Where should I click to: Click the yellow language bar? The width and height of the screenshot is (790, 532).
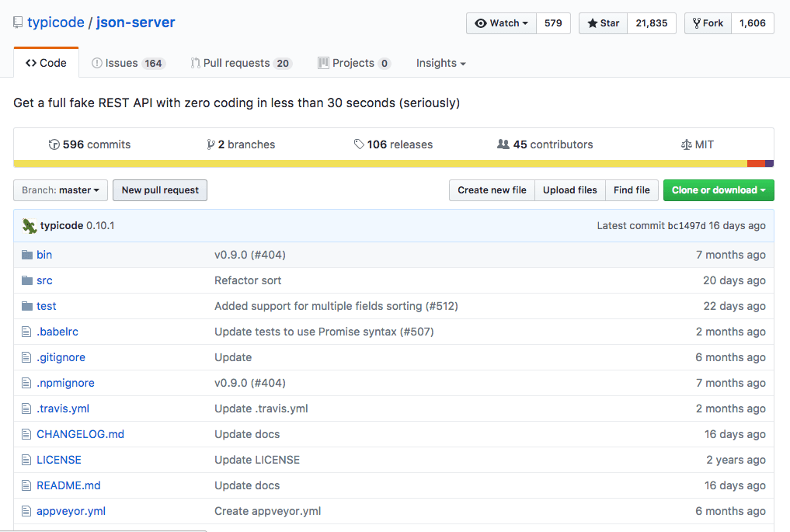(x=380, y=164)
